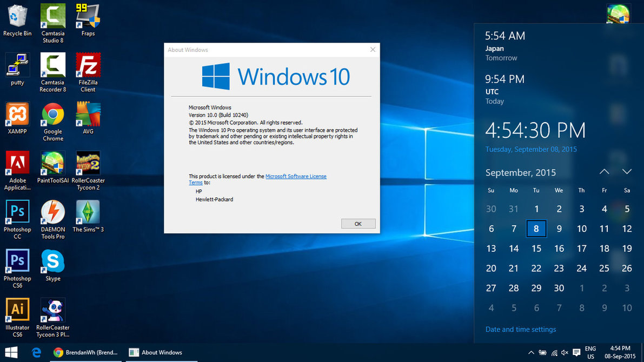Viewport: 644px width, 362px height.
Task: Select the AVG antivirus icon
Action: pyautogui.click(x=88, y=118)
